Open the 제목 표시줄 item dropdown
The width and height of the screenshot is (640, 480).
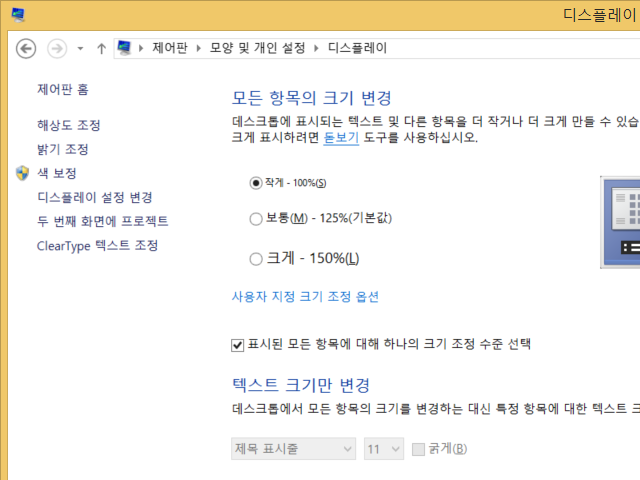pyautogui.click(x=293, y=449)
